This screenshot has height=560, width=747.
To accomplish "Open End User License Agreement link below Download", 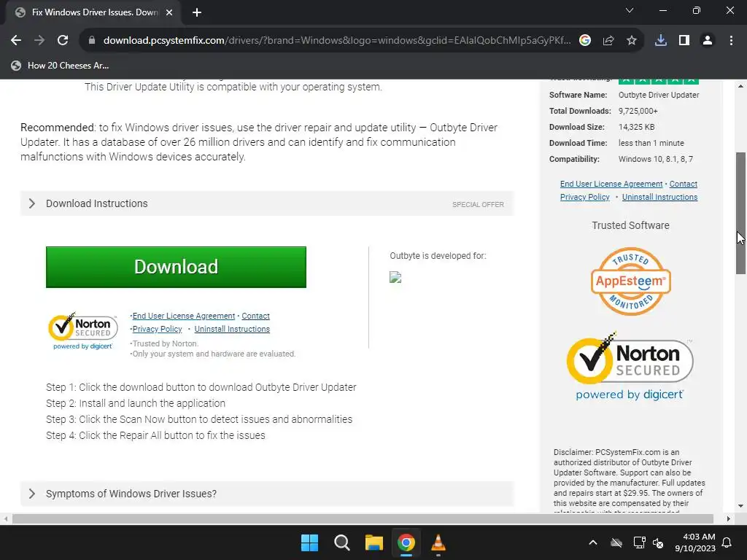I will click(x=183, y=316).
